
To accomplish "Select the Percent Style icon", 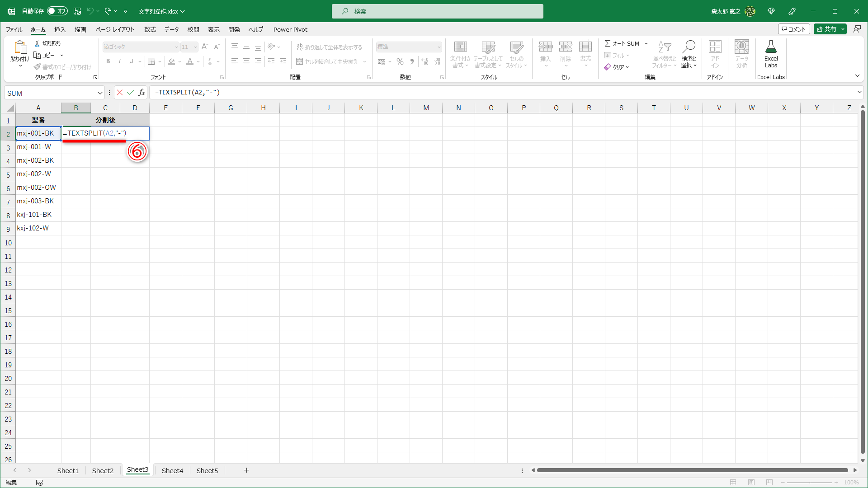I will (x=400, y=61).
